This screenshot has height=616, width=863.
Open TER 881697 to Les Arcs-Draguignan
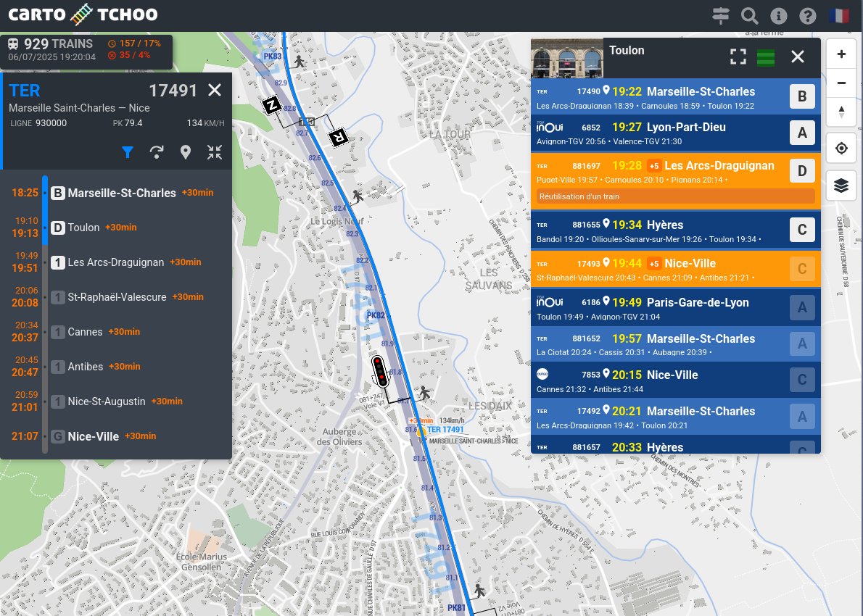(675, 180)
